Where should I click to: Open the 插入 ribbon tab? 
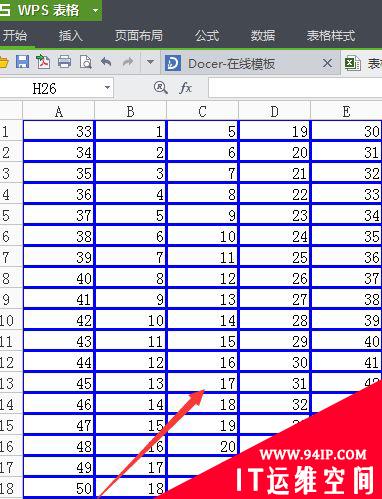pyautogui.click(x=71, y=35)
